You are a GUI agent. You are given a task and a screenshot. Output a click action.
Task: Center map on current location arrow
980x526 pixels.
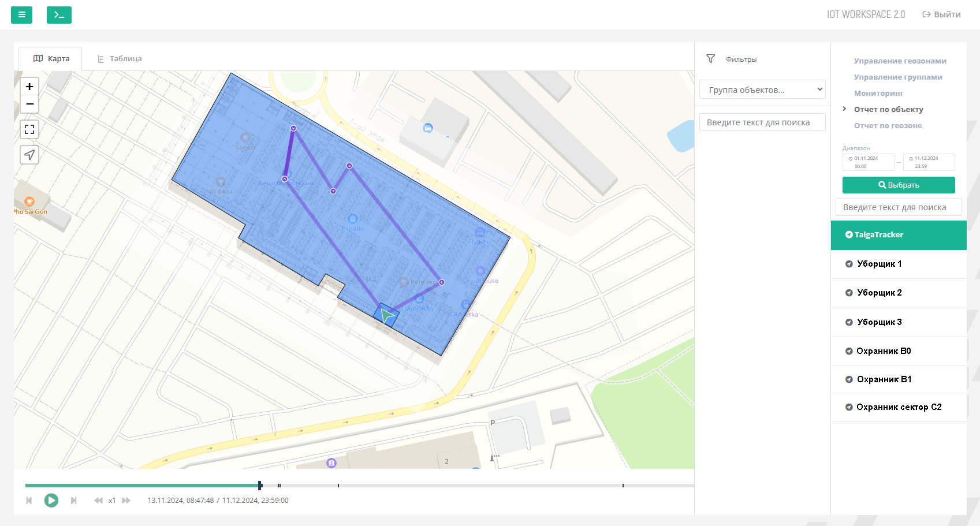pyautogui.click(x=29, y=155)
